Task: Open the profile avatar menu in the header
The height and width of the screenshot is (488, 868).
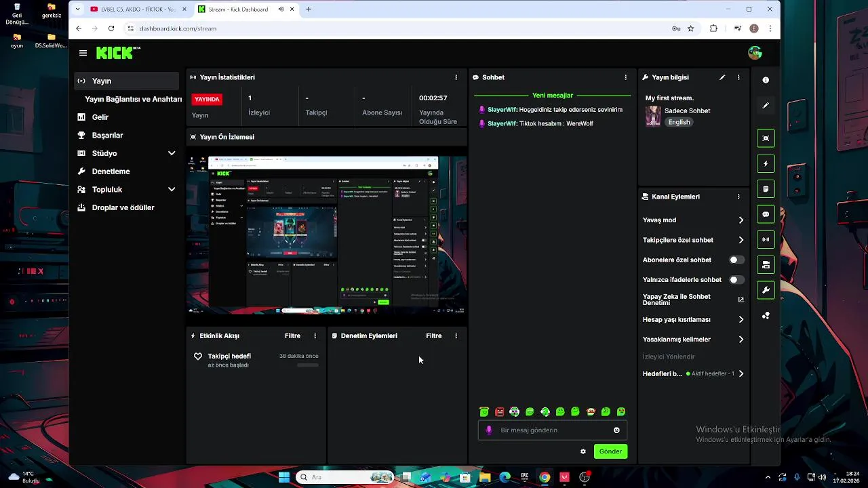Action: (755, 53)
